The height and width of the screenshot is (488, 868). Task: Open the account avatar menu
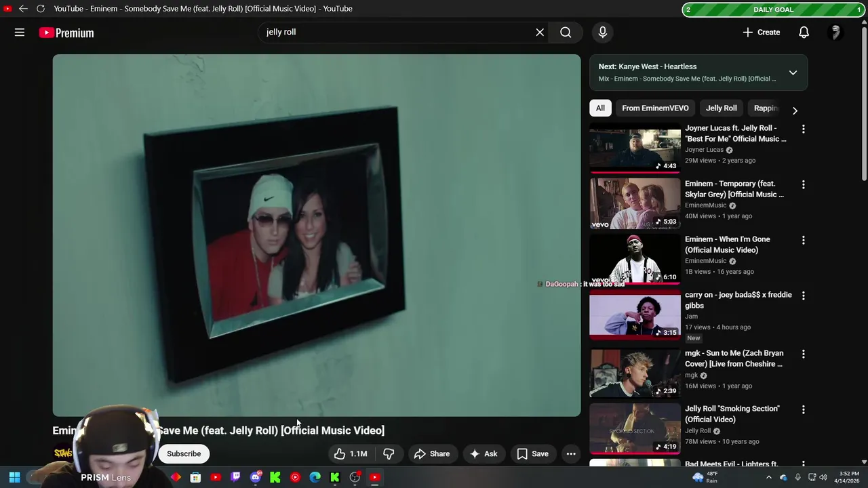click(x=835, y=33)
